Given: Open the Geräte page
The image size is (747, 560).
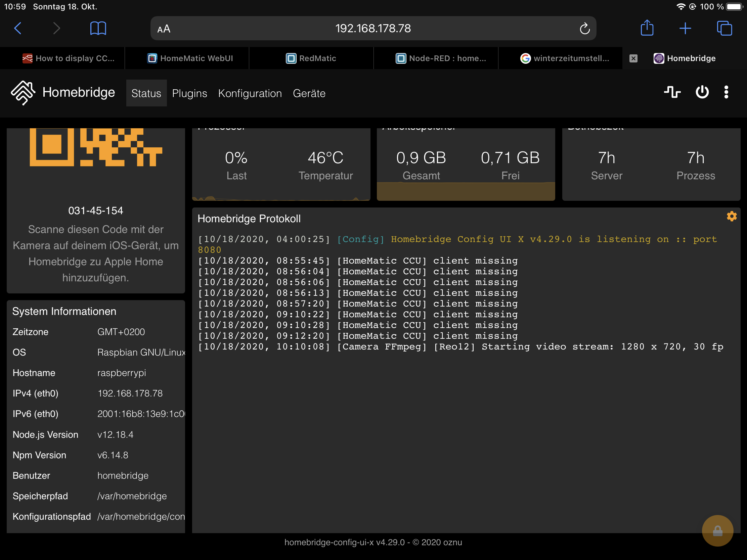Looking at the screenshot, I should [x=309, y=93].
